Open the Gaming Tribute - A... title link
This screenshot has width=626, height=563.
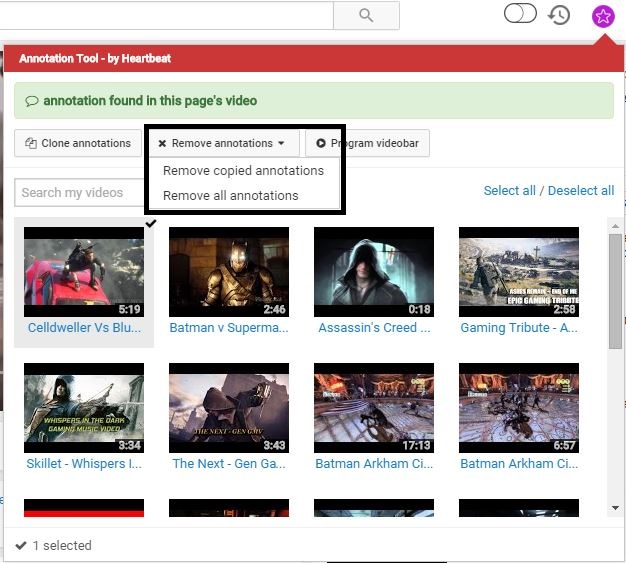[519, 327]
